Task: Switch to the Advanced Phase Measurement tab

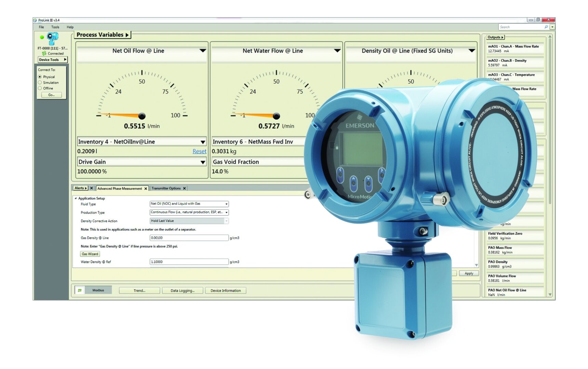Action: tap(119, 189)
